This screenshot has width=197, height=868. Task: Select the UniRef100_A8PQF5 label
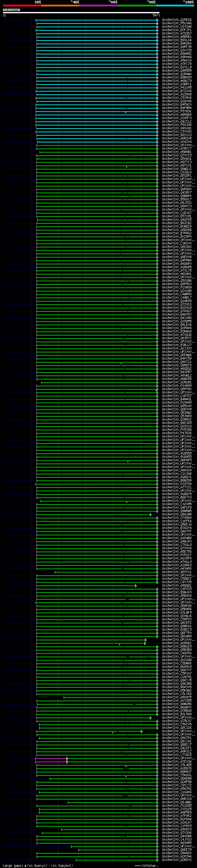(x=177, y=460)
